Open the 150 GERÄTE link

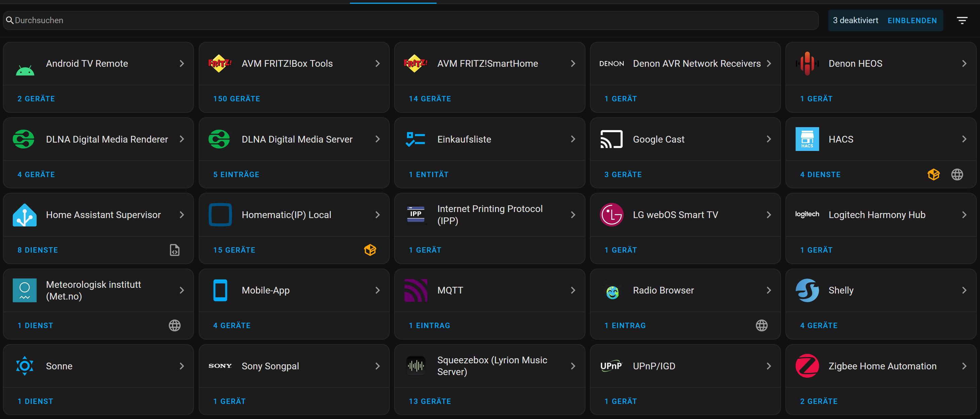tap(236, 99)
